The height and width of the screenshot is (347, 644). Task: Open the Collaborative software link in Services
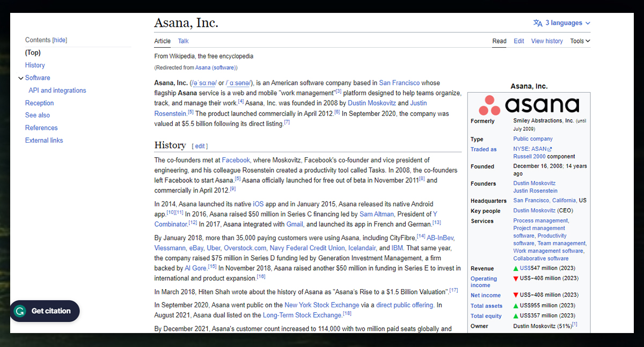(541, 259)
